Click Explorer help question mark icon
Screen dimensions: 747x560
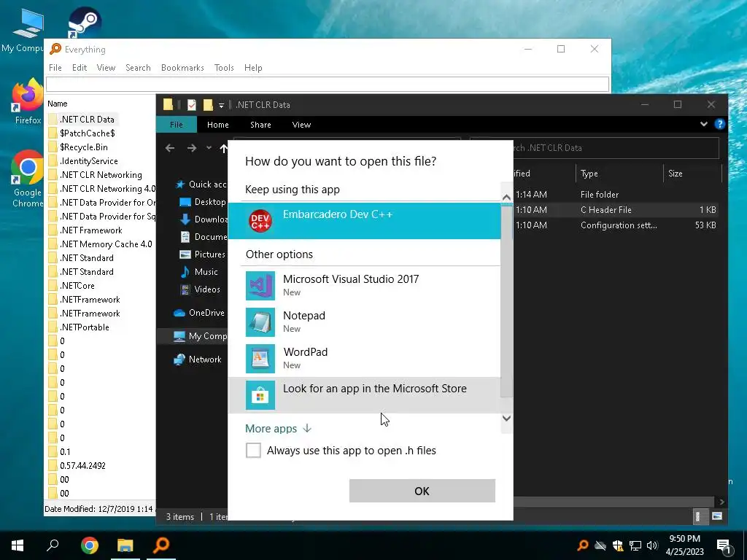pos(720,124)
